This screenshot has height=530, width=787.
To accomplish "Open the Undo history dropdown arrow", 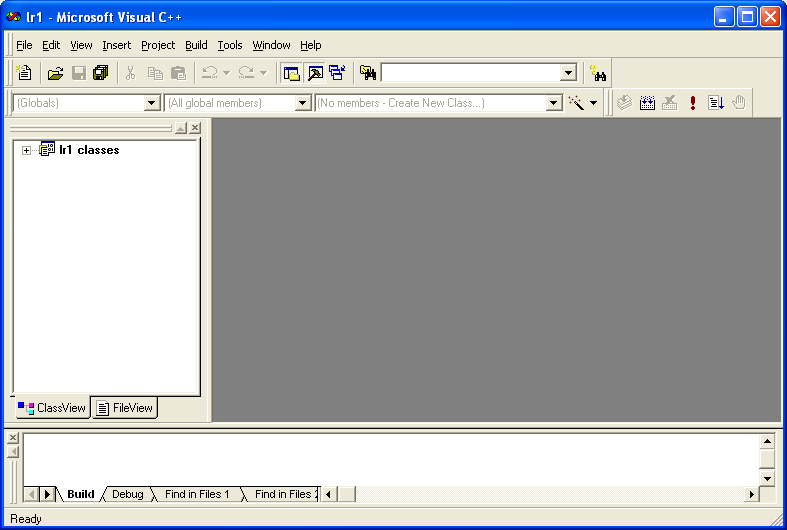I will (226, 73).
